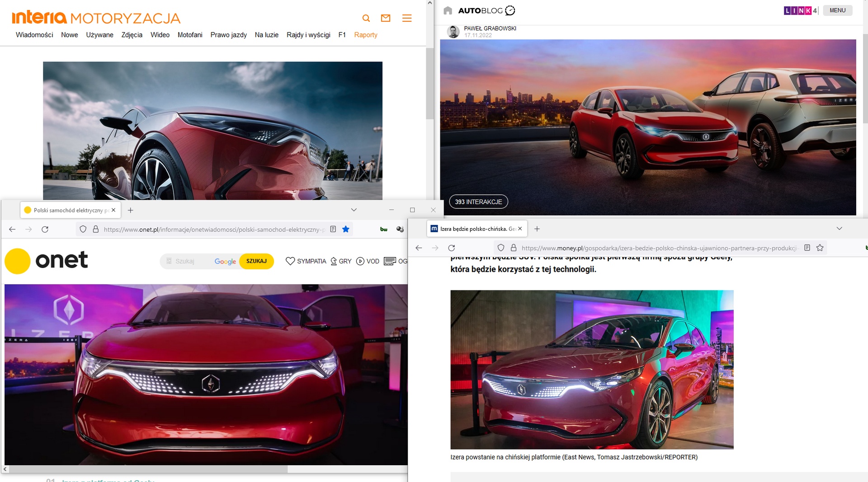This screenshot has width=868, height=482.
Task: Click the onet.pl address bar
Action: click(x=214, y=229)
